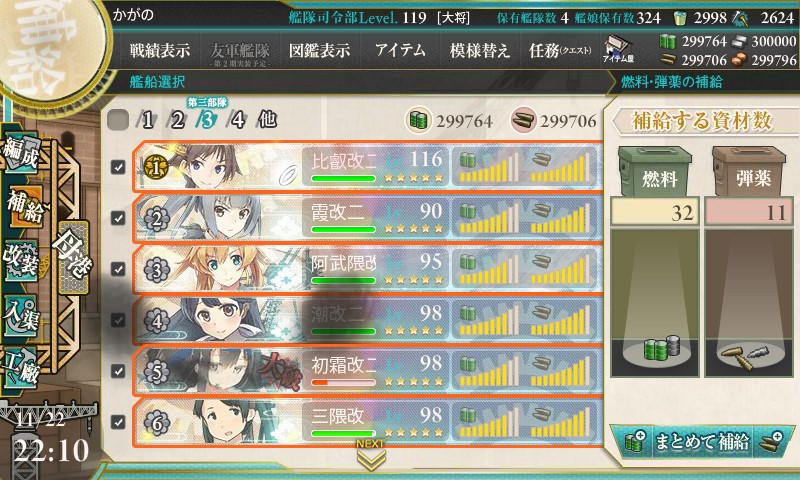This screenshot has height=480, width=800.
Task: Expand next page via NEXT arrow
Action: (x=370, y=455)
